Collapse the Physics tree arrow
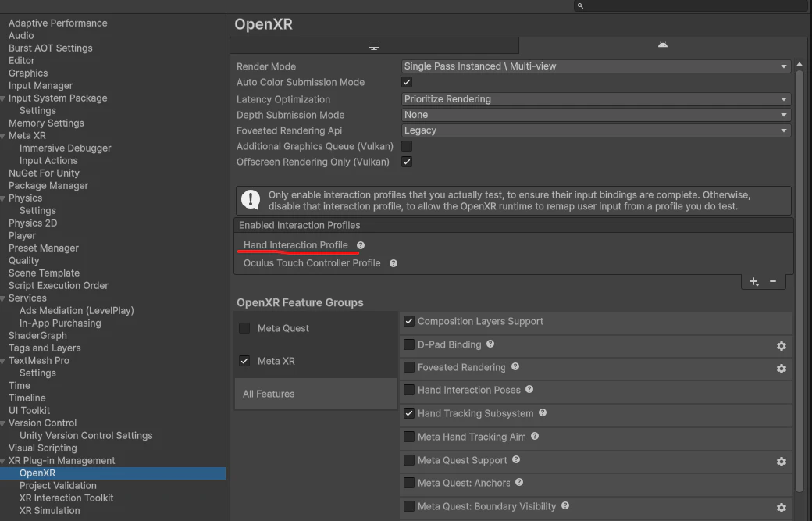Screen dimensions: 812x521 tap(3, 199)
